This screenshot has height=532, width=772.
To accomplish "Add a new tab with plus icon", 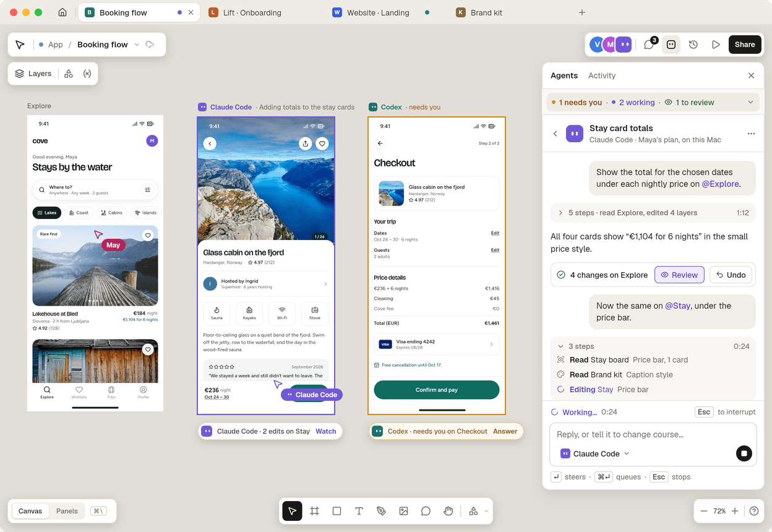I will tap(581, 12).
